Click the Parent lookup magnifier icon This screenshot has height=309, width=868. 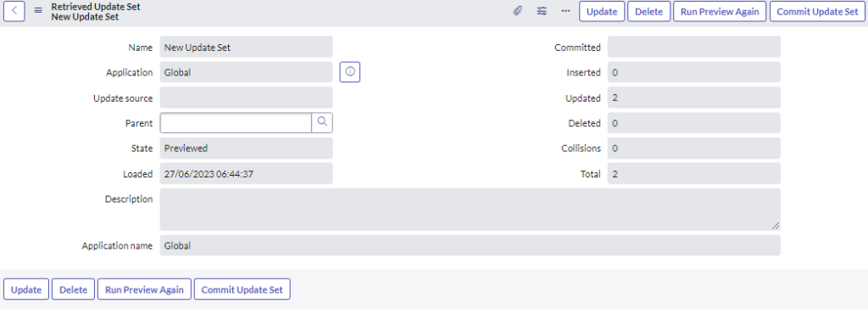pyautogui.click(x=322, y=123)
